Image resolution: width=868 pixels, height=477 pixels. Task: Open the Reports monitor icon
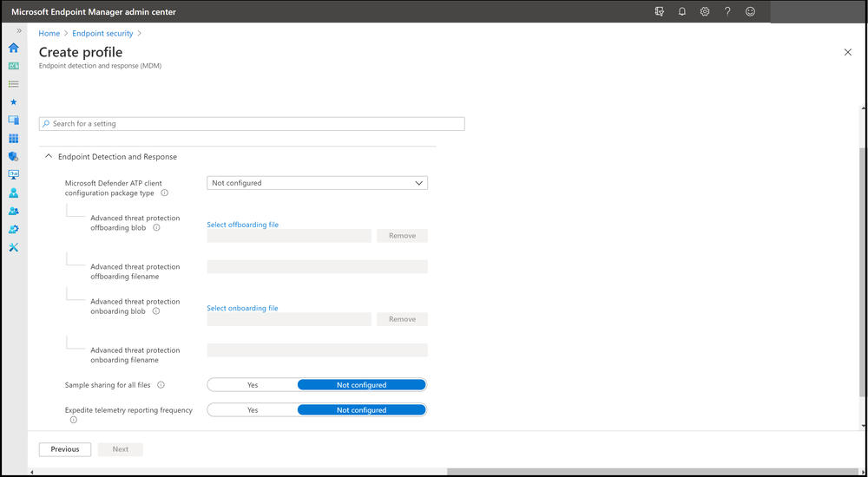(x=14, y=175)
